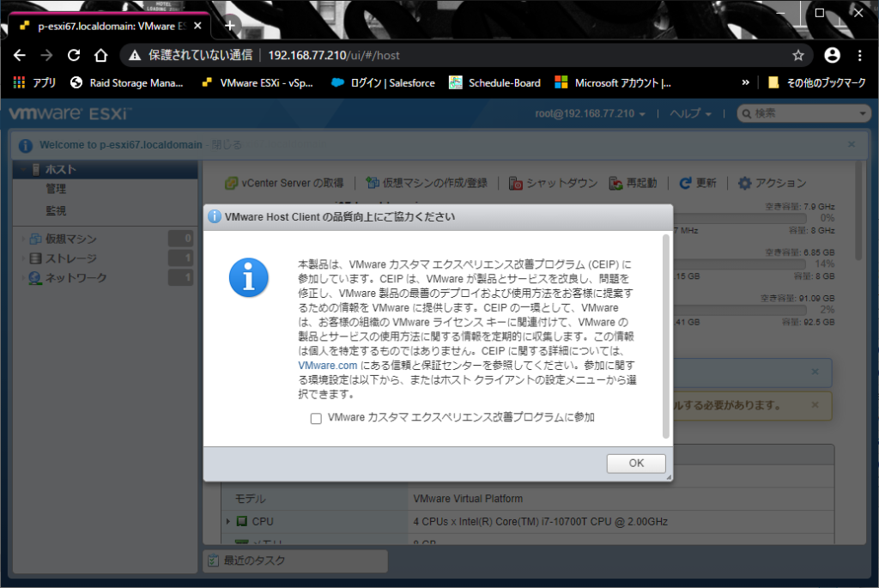Click the 更新 refresh toolbar button
Image resolution: width=879 pixels, height=588 pixels.
tap(698, 184)
